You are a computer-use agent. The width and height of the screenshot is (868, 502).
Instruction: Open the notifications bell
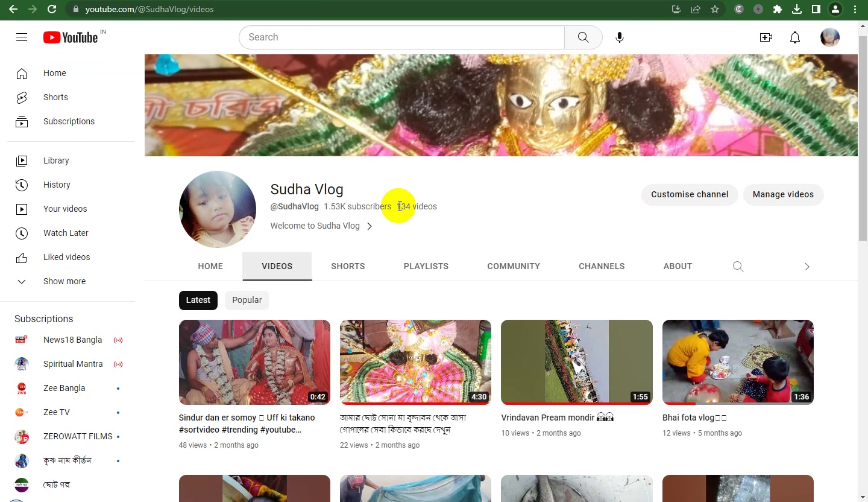pos(795,37)
